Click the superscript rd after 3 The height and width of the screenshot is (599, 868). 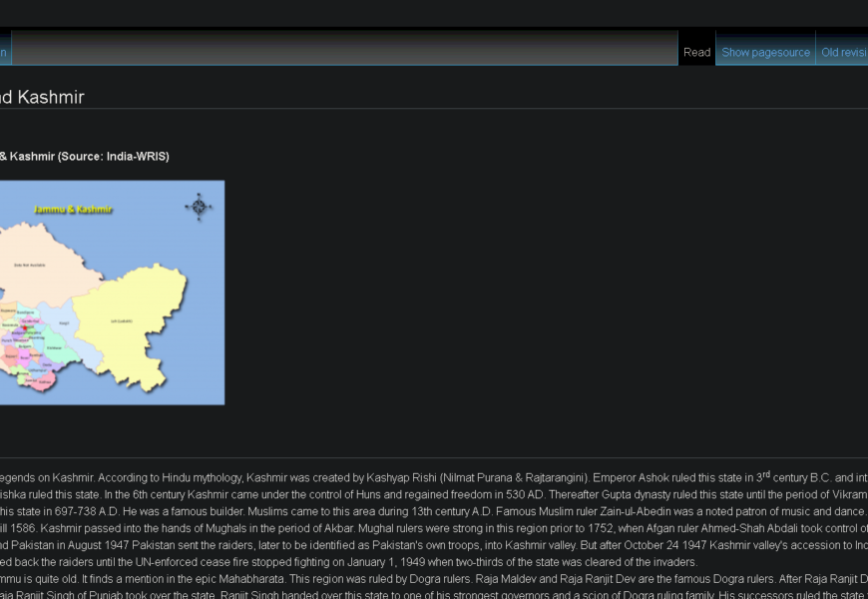point(766,474)
